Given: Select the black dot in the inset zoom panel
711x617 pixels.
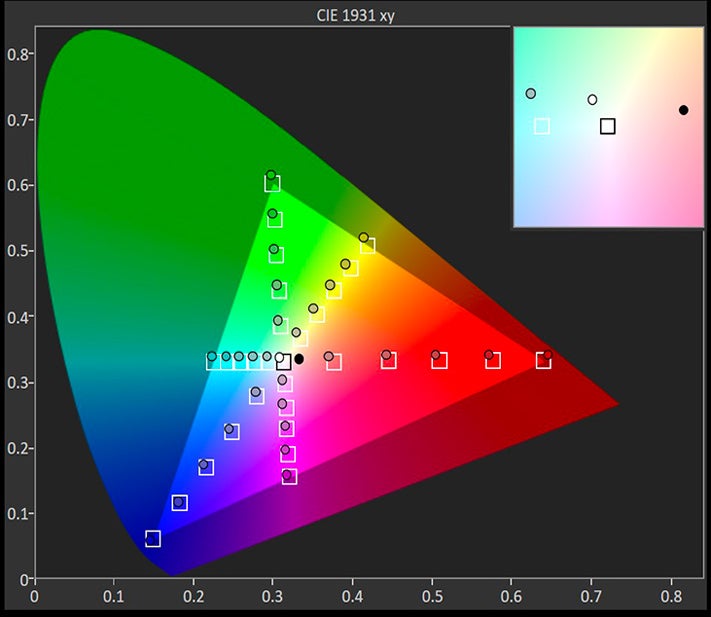Looking at the screenshot, I should (x=683, y=110).
